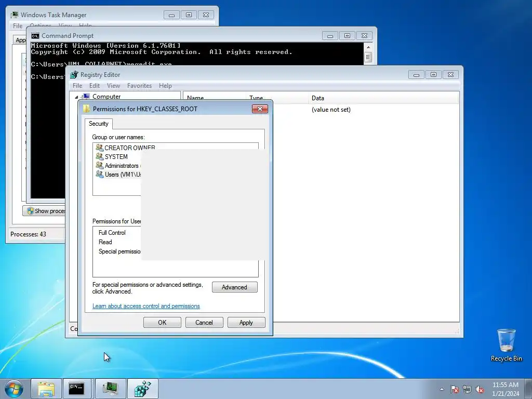Click Command Prompt scrollbar up arrow
532x399 pixels.
click(x=368, y=47)
